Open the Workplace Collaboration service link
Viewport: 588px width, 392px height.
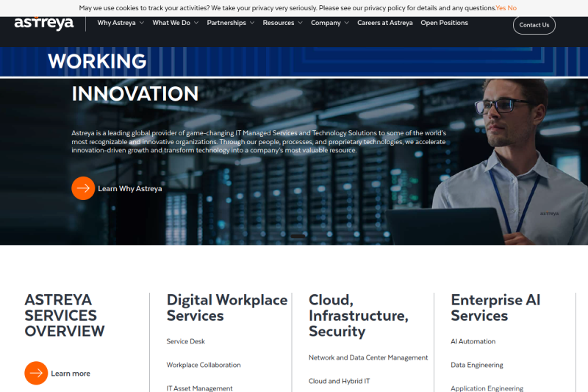point(204,365)
